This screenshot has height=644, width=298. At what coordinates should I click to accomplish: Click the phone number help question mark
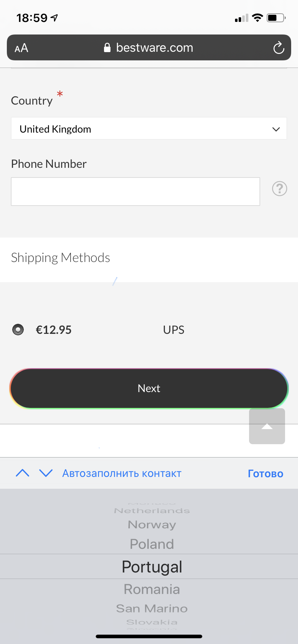pos(280,188)
